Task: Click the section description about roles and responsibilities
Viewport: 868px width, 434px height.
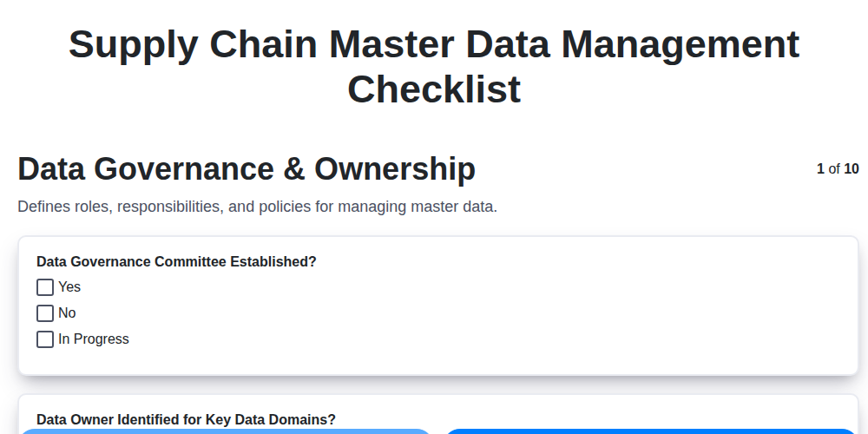Action: [257, 207]
